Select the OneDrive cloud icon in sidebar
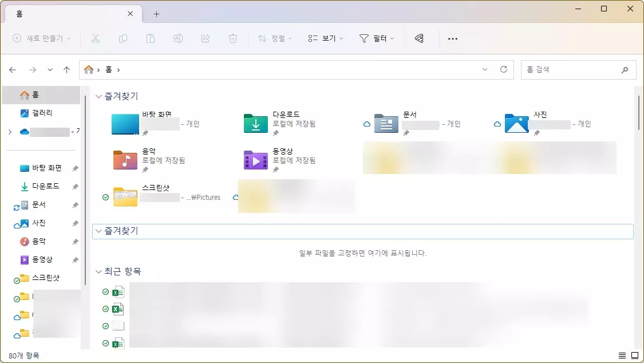644x363 pixels. (x=24, y=132)
